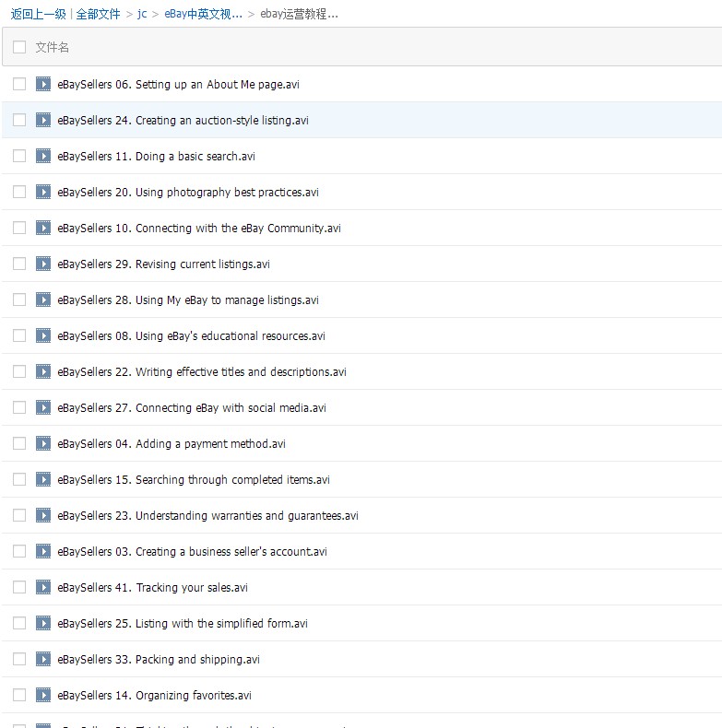This screenshot has height=728, width=722.
Task: Click video icon for 29. Revising current listings
Action: point(43,264)
